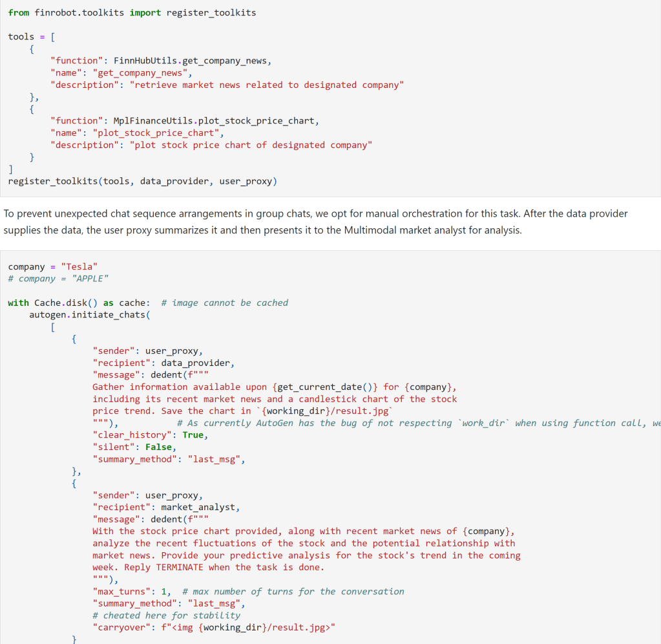Click the manual orchestration markdown paragraph

click(x=315, y=221)
